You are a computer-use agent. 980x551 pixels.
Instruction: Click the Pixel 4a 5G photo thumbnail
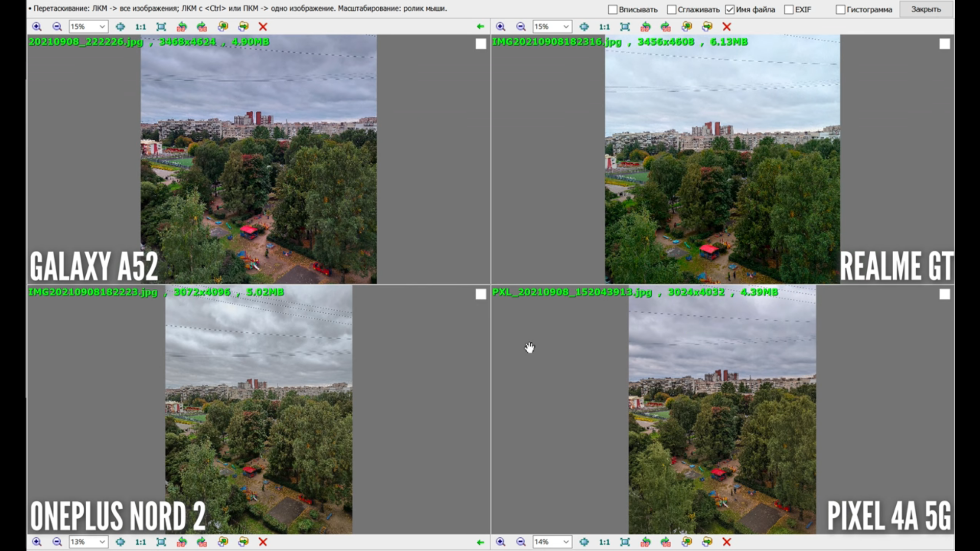pos(722,409)
